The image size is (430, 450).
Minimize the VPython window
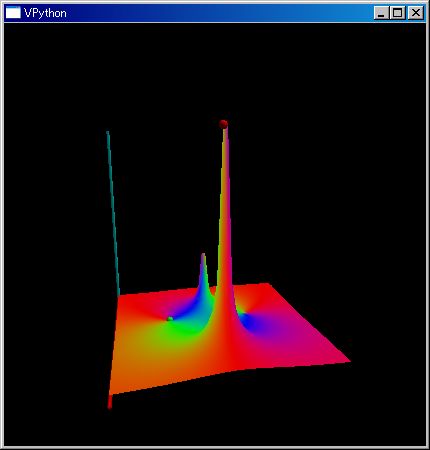tap(381, 13)
